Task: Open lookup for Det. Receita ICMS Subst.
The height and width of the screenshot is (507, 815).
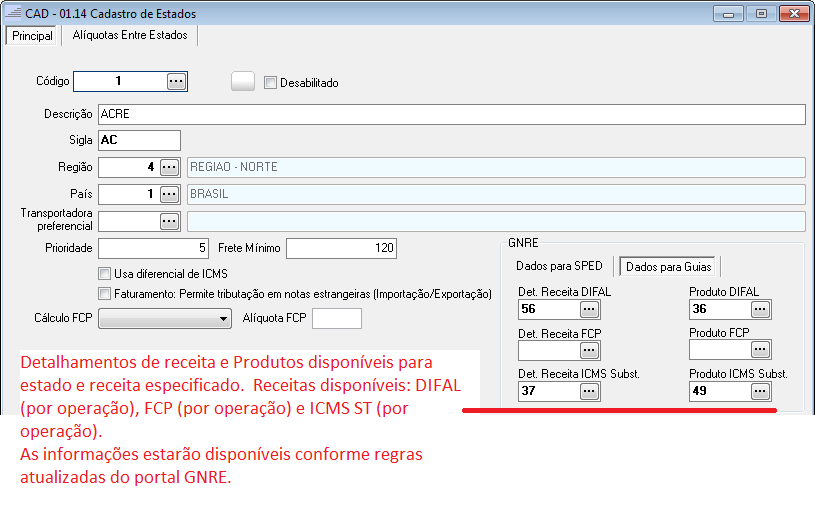Action: [x=589, y=391]
